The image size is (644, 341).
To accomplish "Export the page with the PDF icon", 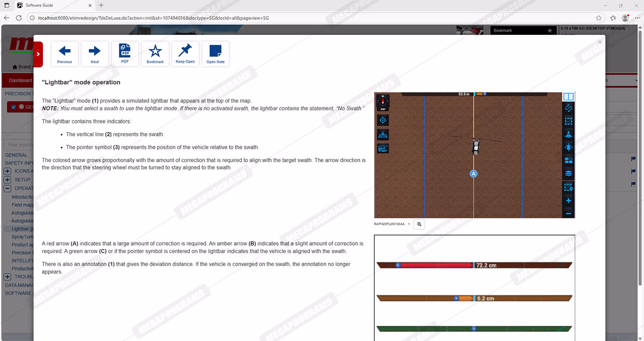I will [125, 54].
